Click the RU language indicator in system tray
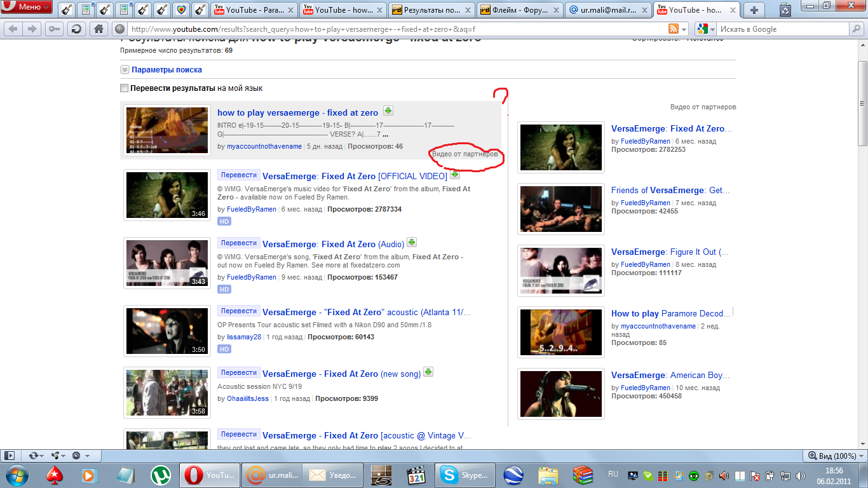Image resolution: width=868 pixels, height=488 pixels. click(x=613, y=474)
